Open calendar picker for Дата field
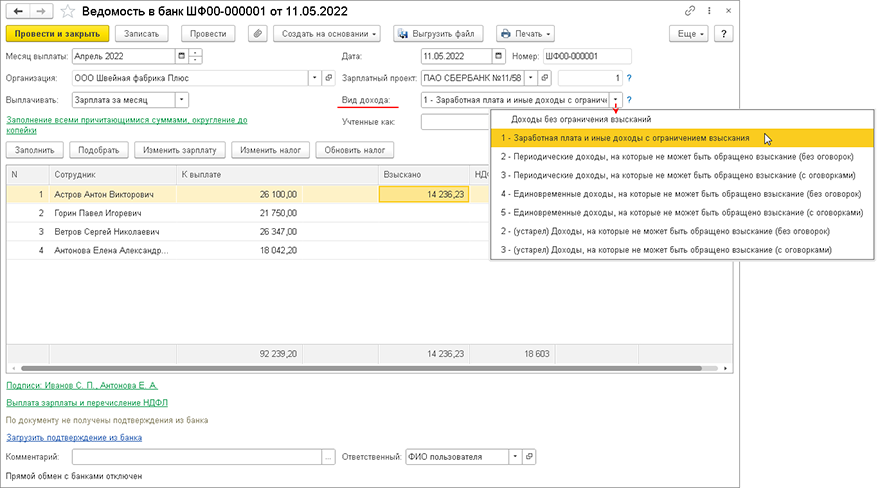Viewport: 880px width, 488px height. click(x=498, y=56)
